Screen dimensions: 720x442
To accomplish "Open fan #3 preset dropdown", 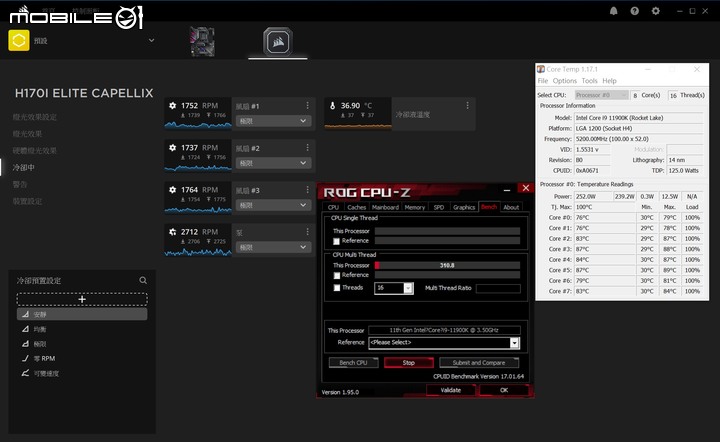I will click(274, 205).
